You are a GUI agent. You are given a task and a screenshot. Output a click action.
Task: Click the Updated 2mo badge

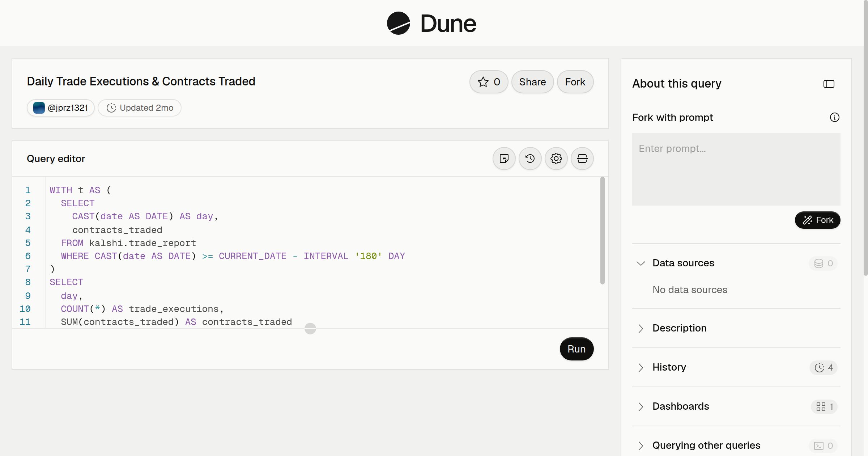click(x=140, y=108)
